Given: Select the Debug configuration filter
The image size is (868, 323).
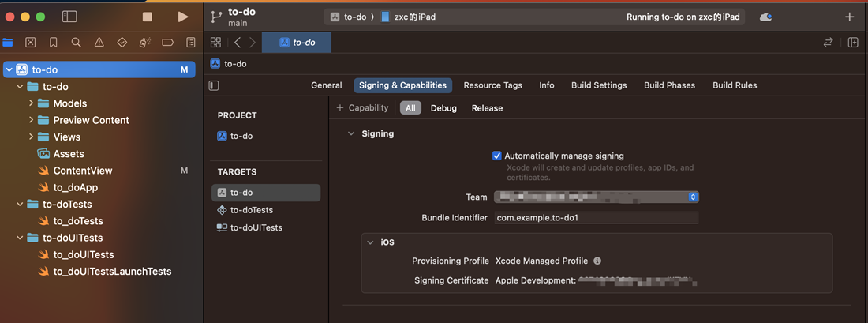Looking at the screenshot, I should click(443, 108).
